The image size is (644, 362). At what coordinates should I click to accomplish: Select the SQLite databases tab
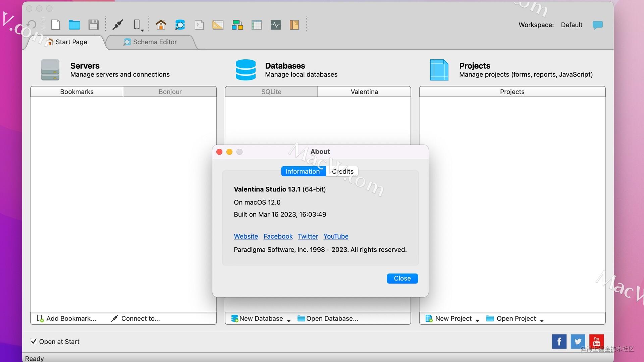tap(271, 92)
